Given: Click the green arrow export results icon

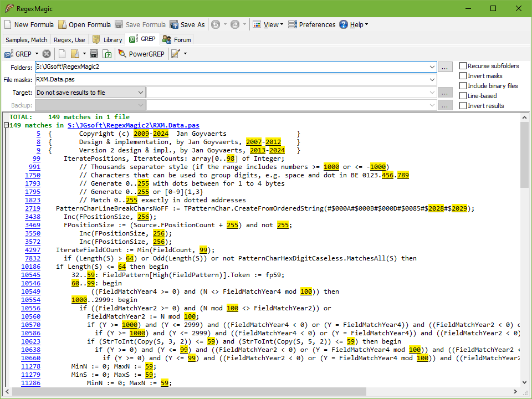Looking at the screenshot, I should click(x=107, y=54).
